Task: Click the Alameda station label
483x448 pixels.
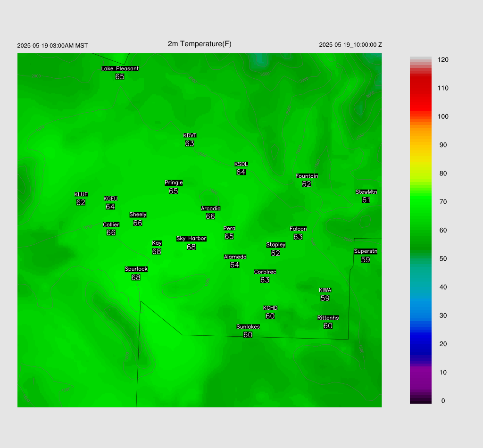Action: pyautogui.click(x=235, y=257)
